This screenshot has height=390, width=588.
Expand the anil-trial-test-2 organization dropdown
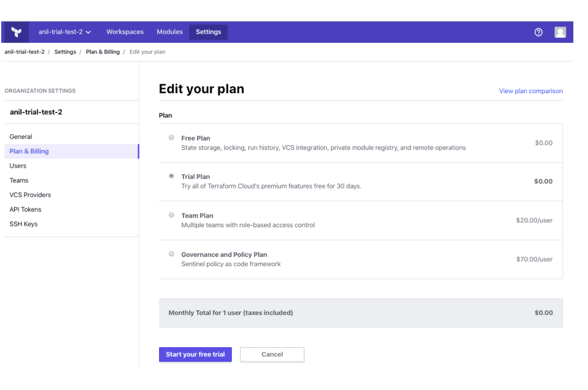pyautogui.click(x=64, y=32)
